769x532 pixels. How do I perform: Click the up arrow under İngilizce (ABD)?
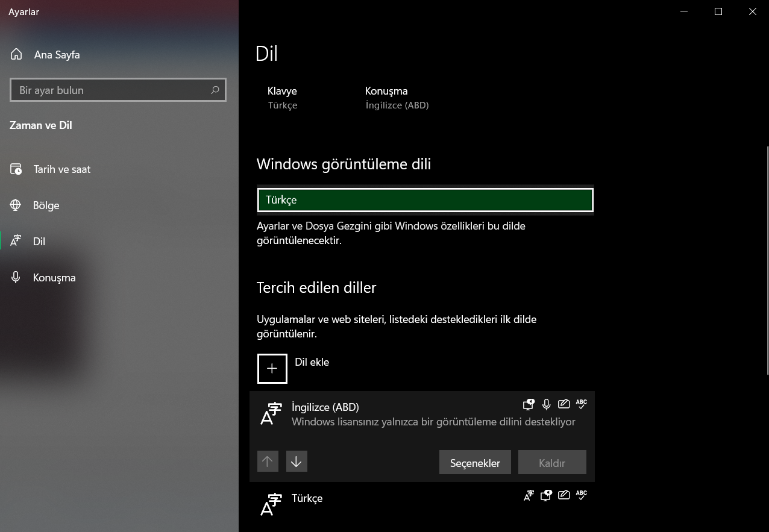(268, 462)
